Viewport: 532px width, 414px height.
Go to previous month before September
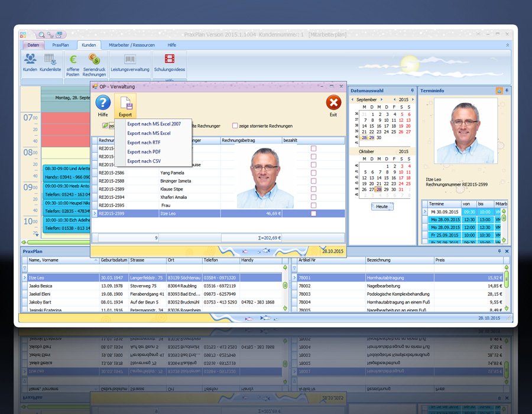(352, 100)
